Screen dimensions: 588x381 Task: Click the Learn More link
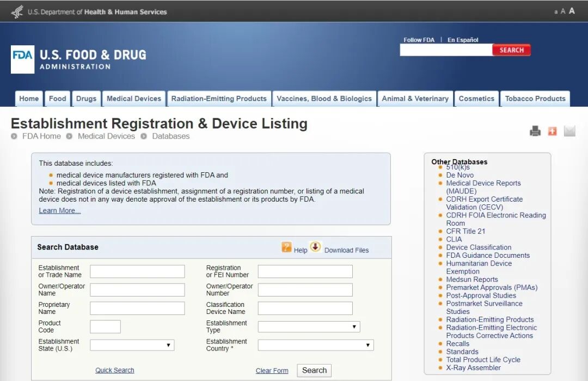60,210
